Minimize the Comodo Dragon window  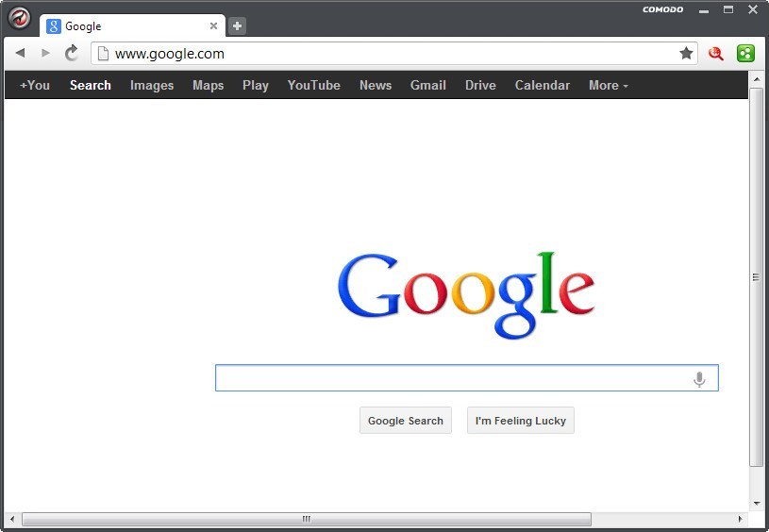pyautogui.click(x=704, y=10)
